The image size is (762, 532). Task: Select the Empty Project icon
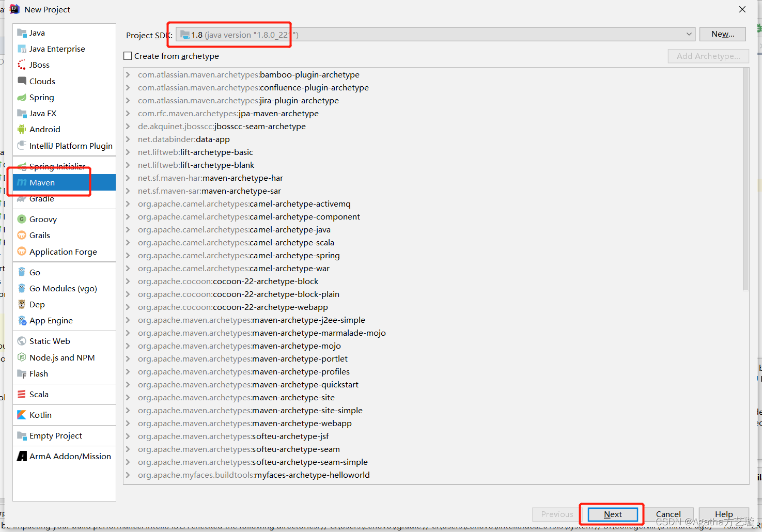click(22, 435)
